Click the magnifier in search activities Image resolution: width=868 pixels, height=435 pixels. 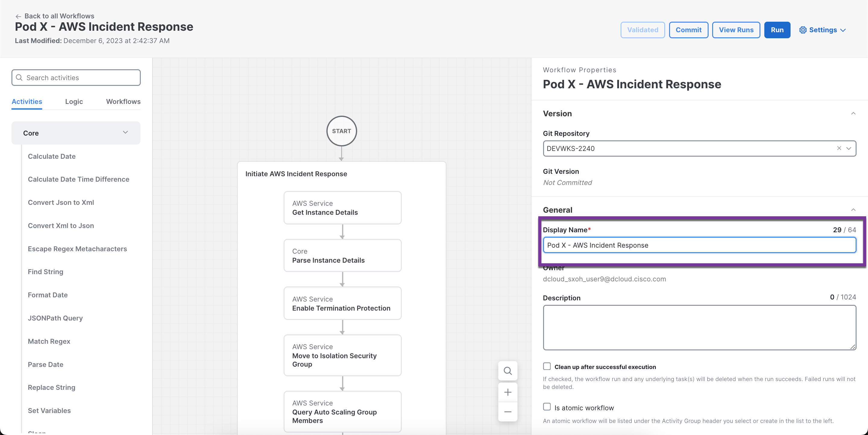pyautogui.click(x=20, y=78)
